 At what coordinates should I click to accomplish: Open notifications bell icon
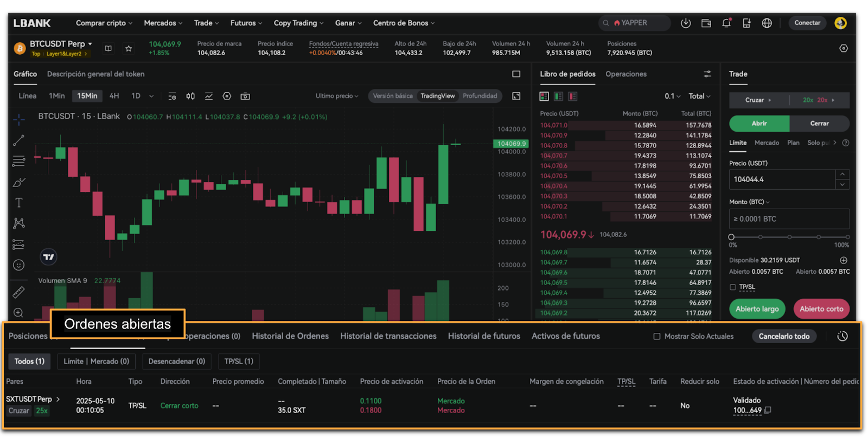point(726,23)
